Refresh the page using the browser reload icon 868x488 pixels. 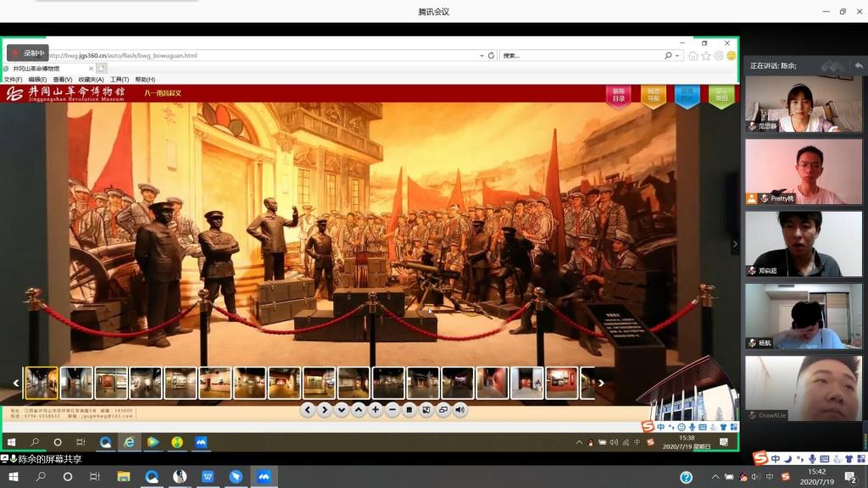(491, 56)
